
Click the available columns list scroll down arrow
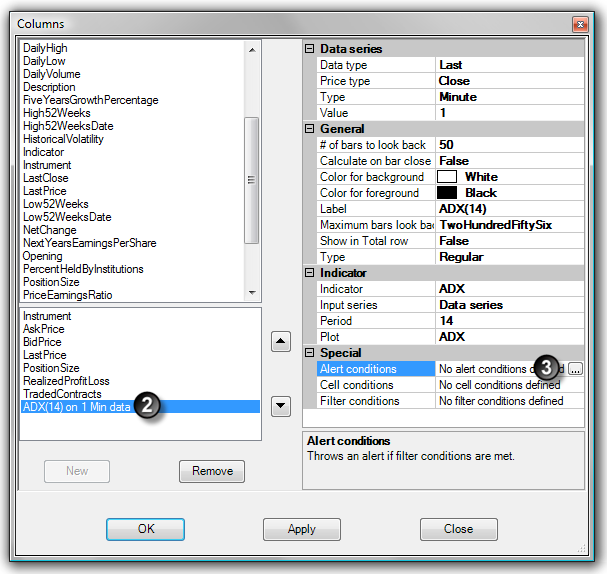click(252, 293)
